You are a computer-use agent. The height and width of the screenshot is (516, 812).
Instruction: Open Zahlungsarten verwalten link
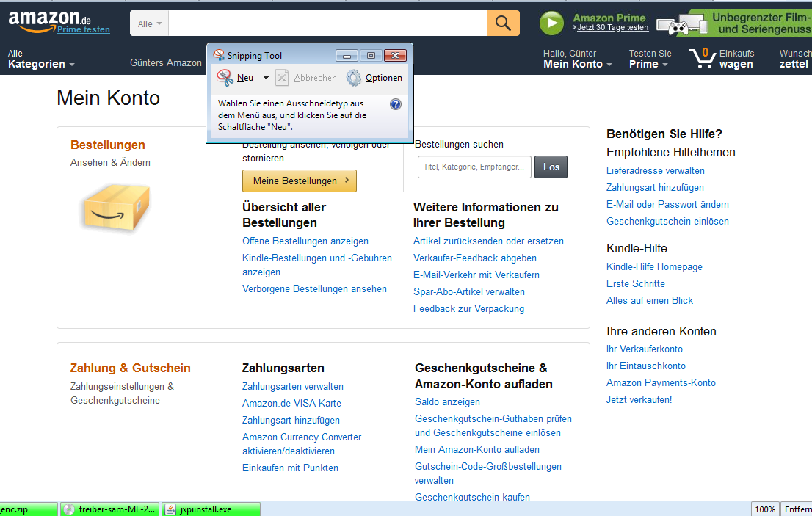[x=293, y=387]
